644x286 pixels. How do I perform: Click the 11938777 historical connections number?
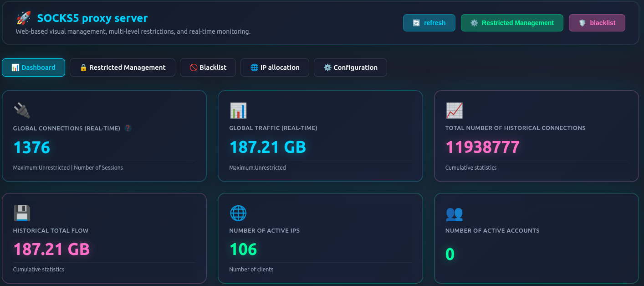482,147
